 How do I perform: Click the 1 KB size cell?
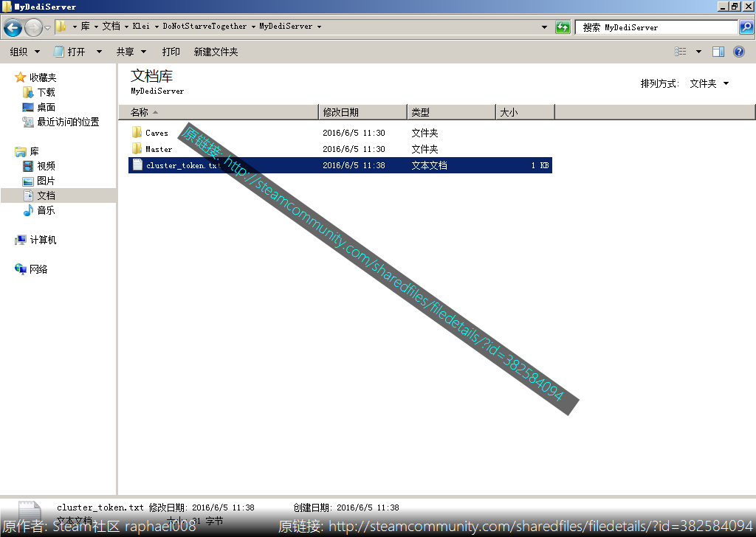(x=540, y=165)
